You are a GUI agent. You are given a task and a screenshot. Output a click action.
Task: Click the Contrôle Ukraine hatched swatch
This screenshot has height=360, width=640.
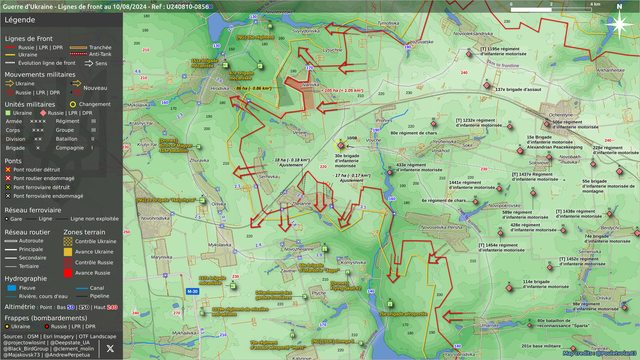pyautogui.click(x=68, y=241)
